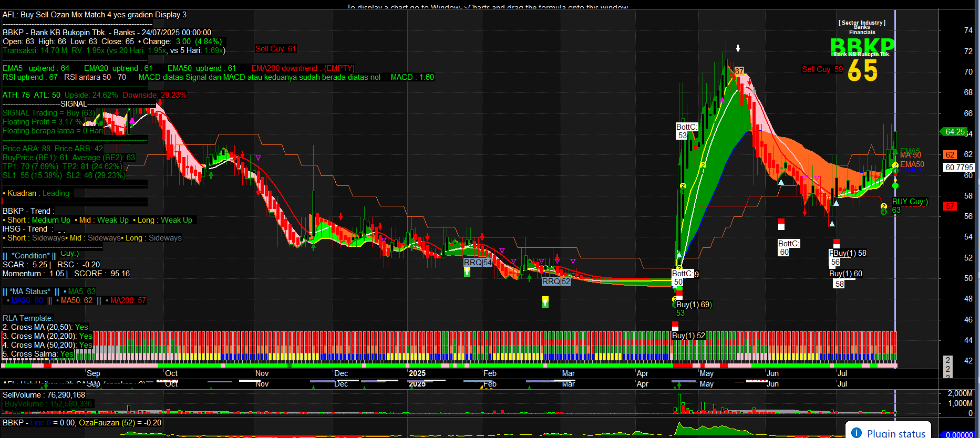Click the 'BottC: 60' chart label
Image resolution: width=980 pixels, height=438 pixels.
[788, 248]
